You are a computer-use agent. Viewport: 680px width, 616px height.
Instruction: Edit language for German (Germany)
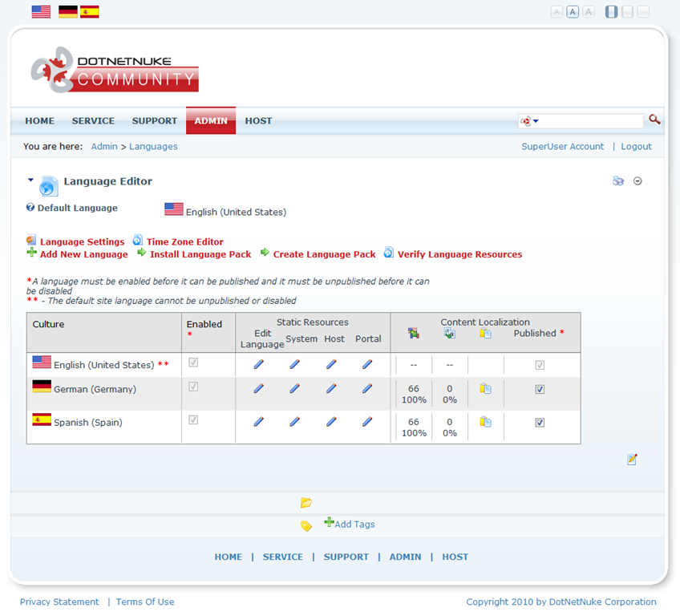coord(259,388)
